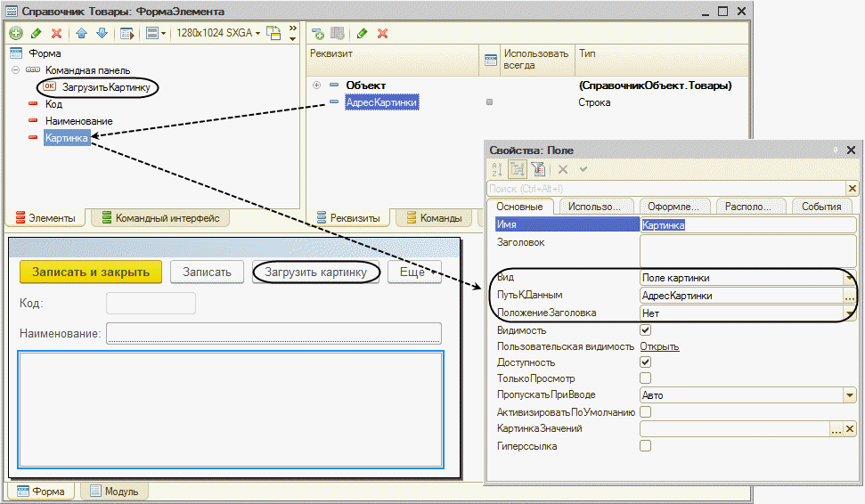Open the form preview layout dropdown icon
Image resolution: width=865 pixels, height=504 pixels.
coord(156,33)
